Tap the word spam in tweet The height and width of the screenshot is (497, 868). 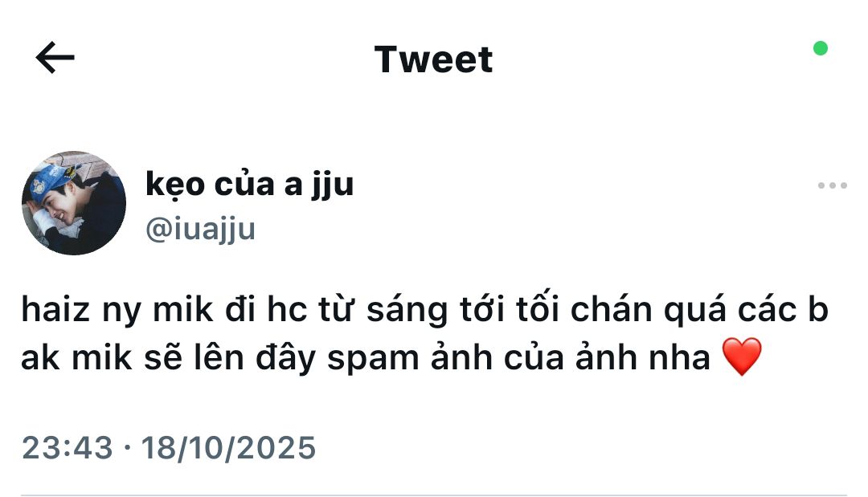coord(373,360)
